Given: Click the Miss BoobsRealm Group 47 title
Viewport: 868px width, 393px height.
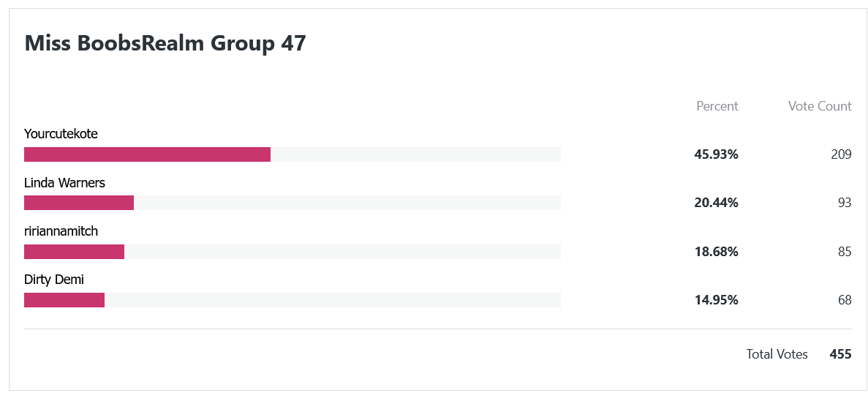Looking at the screenshot, I should 165,42.
